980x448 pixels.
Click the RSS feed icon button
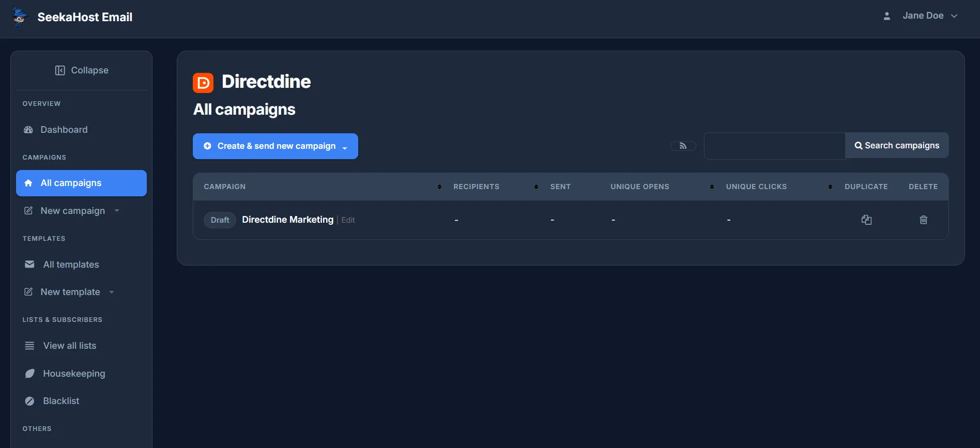[x=683, y=146]
